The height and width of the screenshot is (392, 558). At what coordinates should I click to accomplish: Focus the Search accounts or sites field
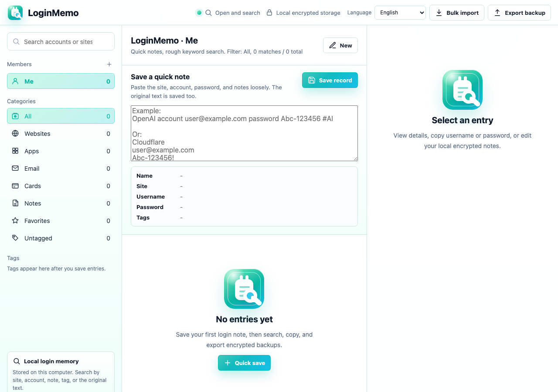click(x=61, y=41)
